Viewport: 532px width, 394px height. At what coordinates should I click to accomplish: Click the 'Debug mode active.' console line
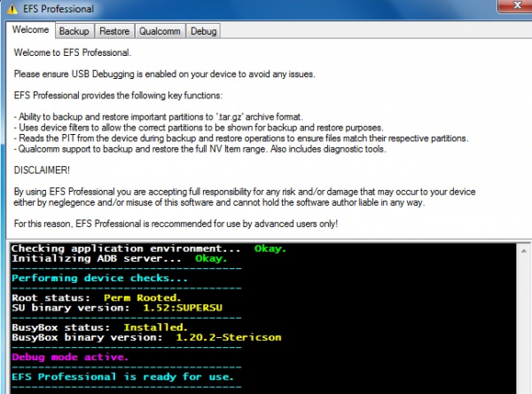pos(70,357)
